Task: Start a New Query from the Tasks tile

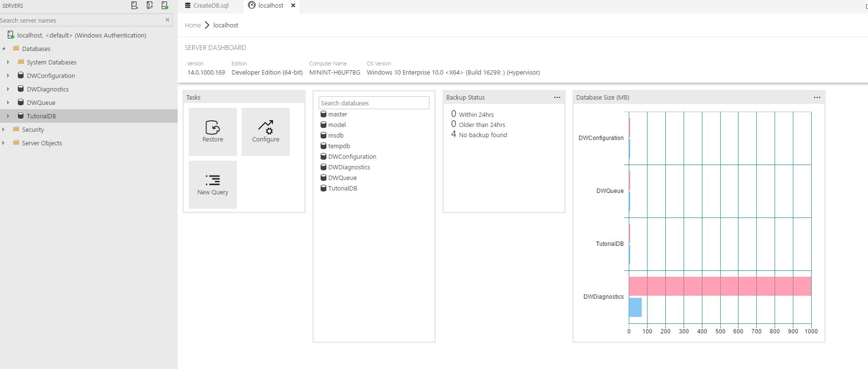Action: pos(213,185)
